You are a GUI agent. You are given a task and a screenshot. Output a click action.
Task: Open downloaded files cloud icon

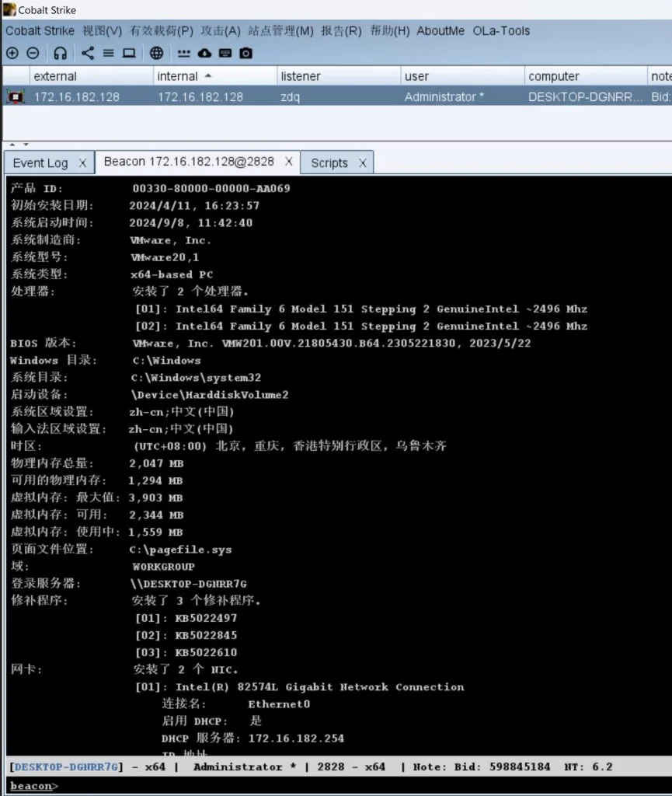coord(204,53)
